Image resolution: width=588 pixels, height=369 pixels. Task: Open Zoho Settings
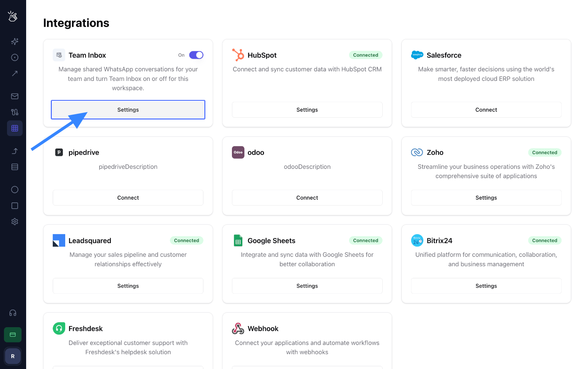point(486,198)
